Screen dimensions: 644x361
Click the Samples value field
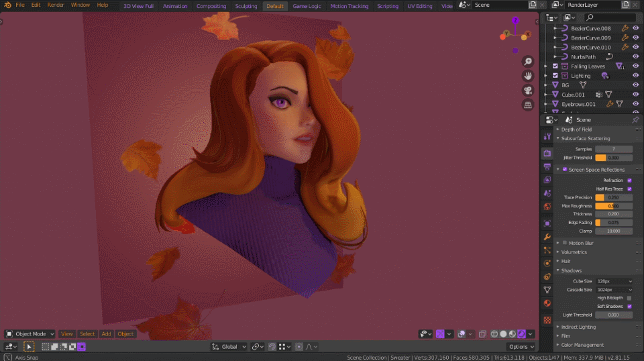614,149
